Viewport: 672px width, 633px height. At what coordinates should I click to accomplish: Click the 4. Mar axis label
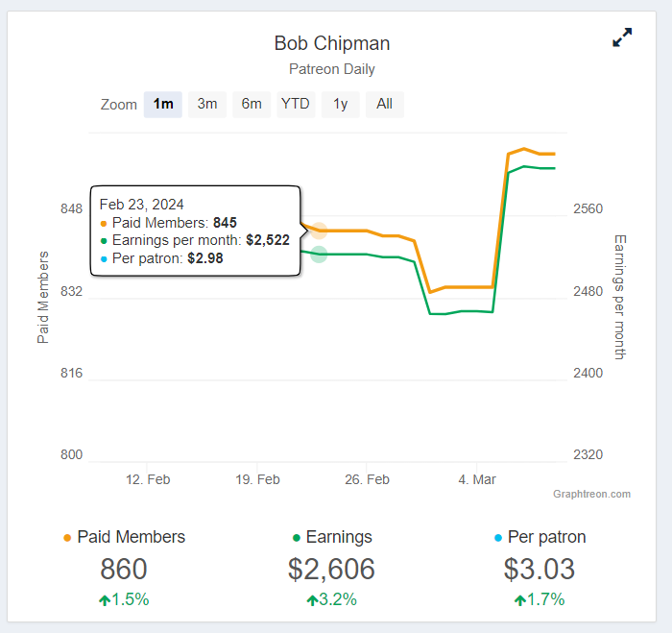coord(477,479)
